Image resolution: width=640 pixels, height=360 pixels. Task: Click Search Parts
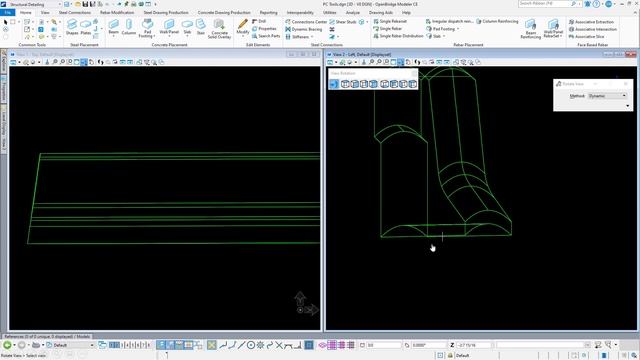click(266, 36)
